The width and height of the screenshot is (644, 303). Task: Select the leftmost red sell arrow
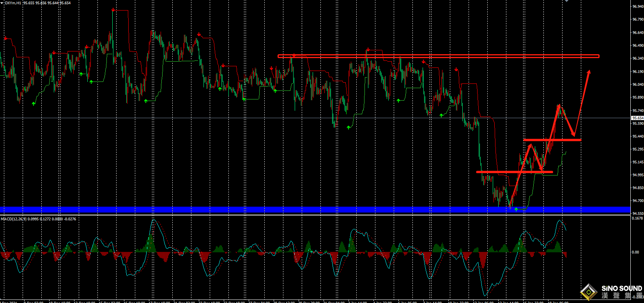[5, 38]
